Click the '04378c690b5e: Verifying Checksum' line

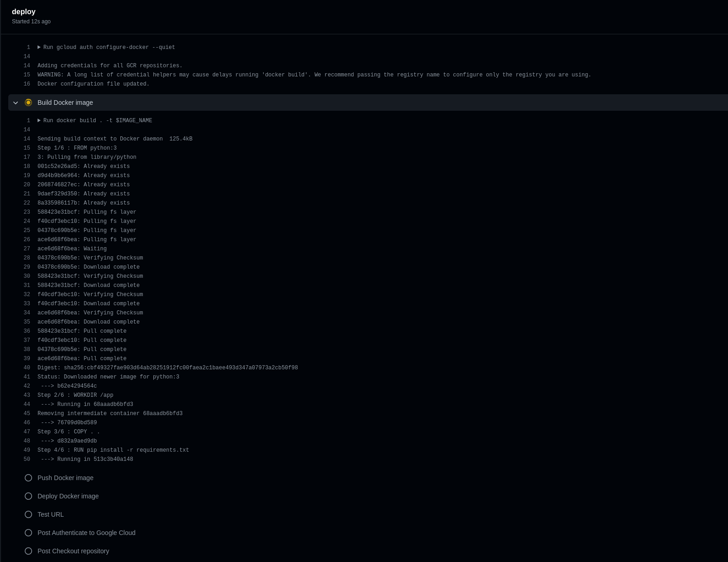pos(90,258)
